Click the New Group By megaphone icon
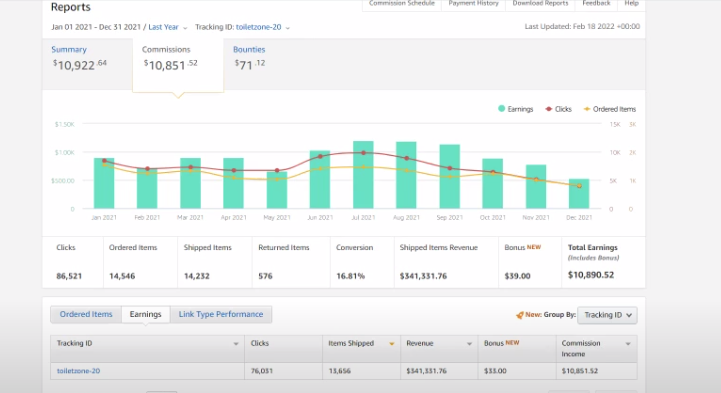This screenshot has width=721, height=393. pos(520,315)
